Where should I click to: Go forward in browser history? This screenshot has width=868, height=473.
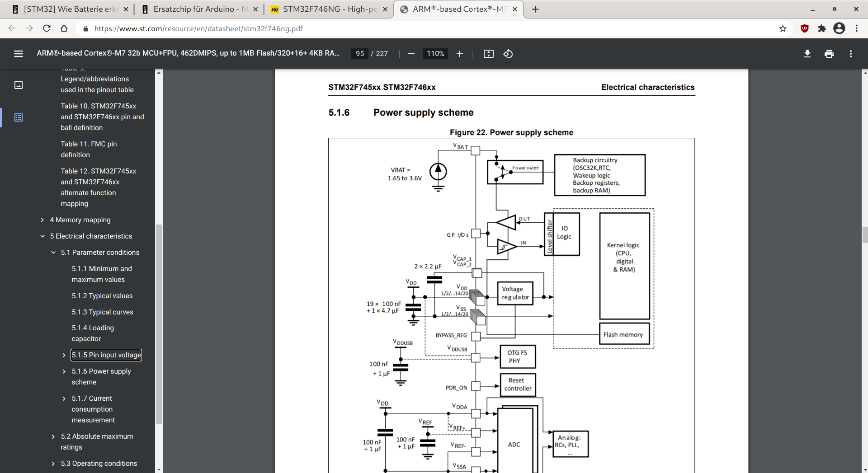pos(29,28)
